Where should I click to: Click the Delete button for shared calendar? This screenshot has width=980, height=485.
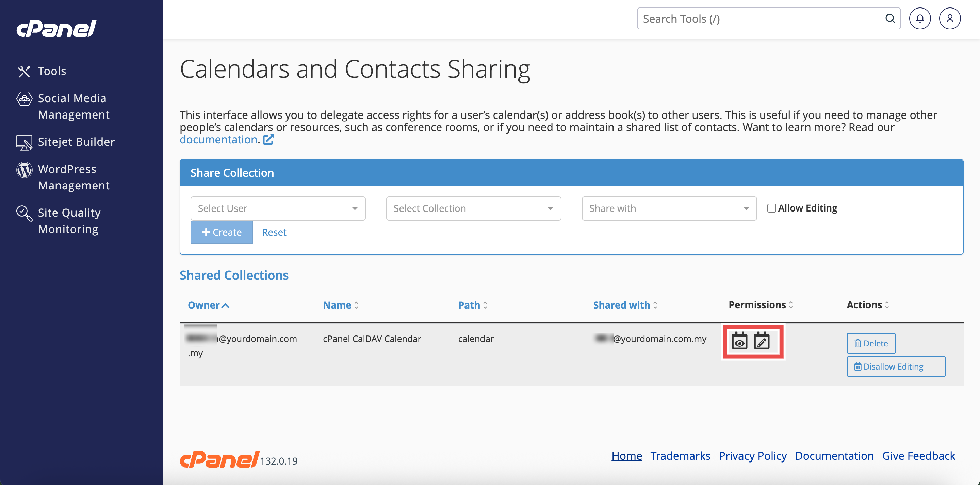[x=870, y=343]
